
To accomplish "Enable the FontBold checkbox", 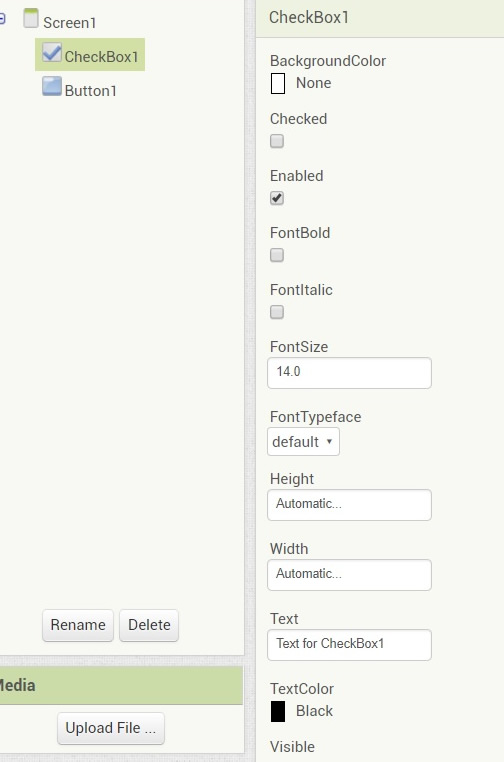I will (x=277, y=255).
